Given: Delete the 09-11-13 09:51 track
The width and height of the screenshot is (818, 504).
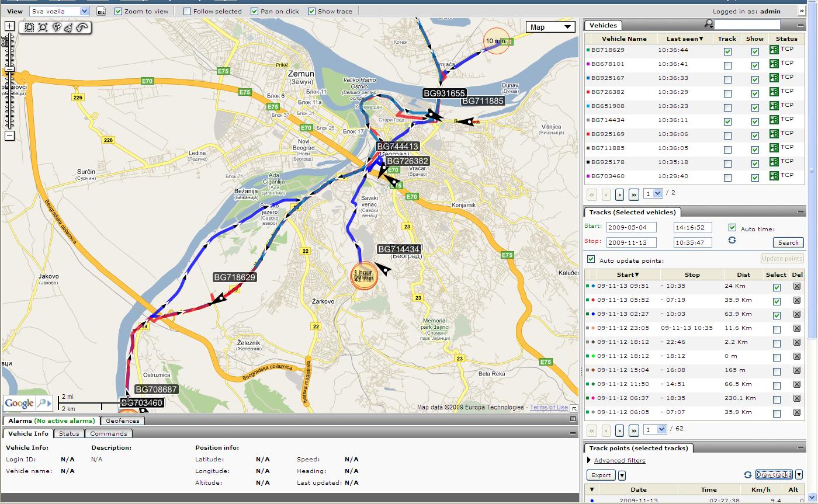Looking at the screenshot, I should [796, 286].
